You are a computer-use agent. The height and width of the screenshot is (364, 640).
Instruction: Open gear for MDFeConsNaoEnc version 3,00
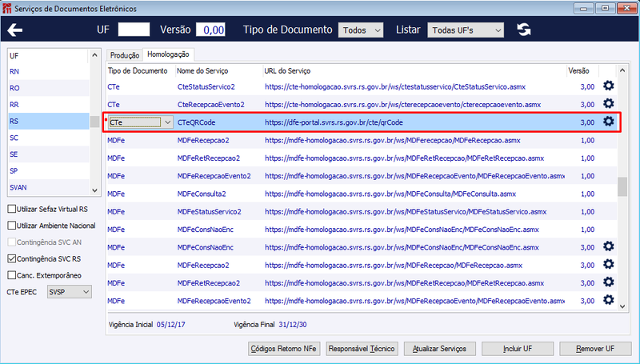point(608,246)
